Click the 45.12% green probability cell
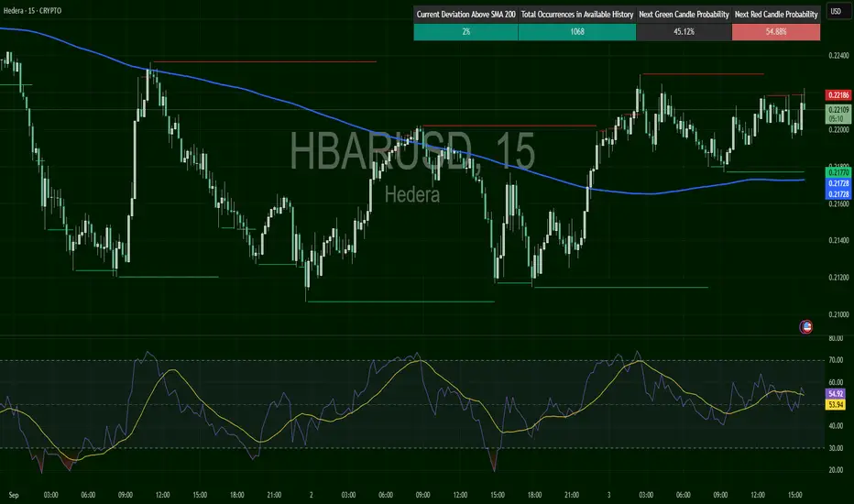The width and height of the screenshot is (854, 504). [684, 31]
